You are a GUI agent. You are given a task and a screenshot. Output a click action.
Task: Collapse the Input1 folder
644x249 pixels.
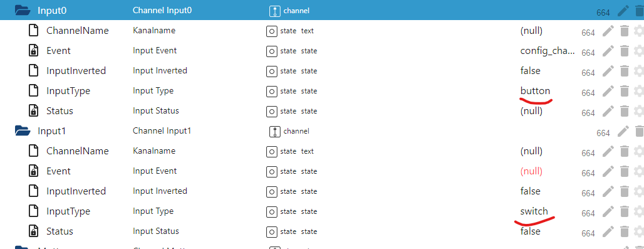[23, 131]
